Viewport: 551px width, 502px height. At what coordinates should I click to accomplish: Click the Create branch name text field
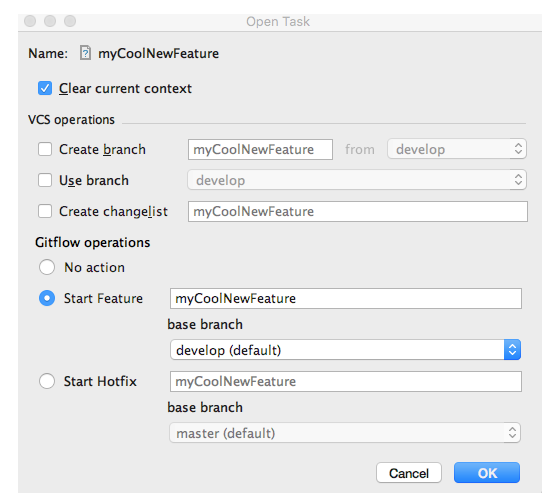point(260,149)
